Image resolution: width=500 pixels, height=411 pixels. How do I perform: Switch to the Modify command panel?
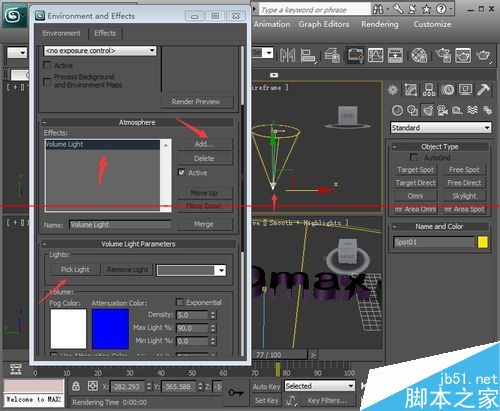[411, 90]
